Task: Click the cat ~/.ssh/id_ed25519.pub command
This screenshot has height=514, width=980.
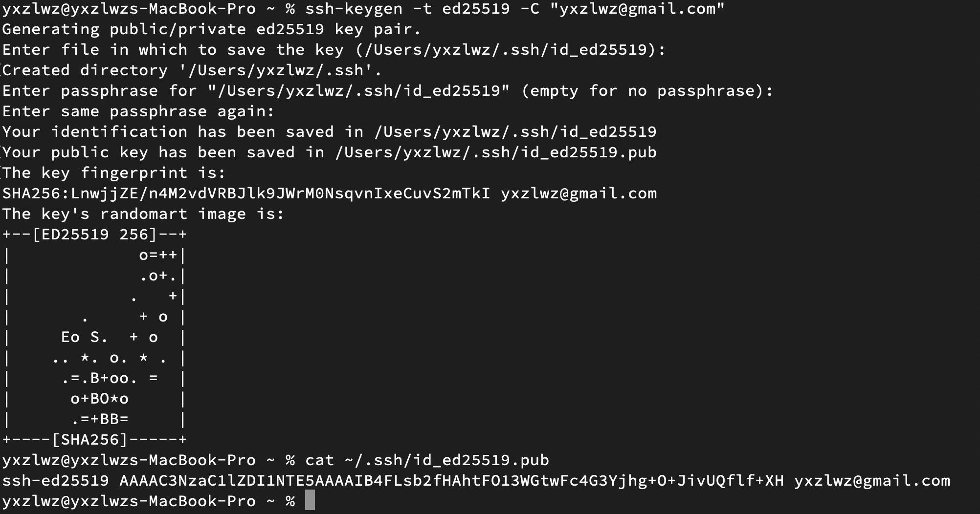Action: [x=427, y=460]
